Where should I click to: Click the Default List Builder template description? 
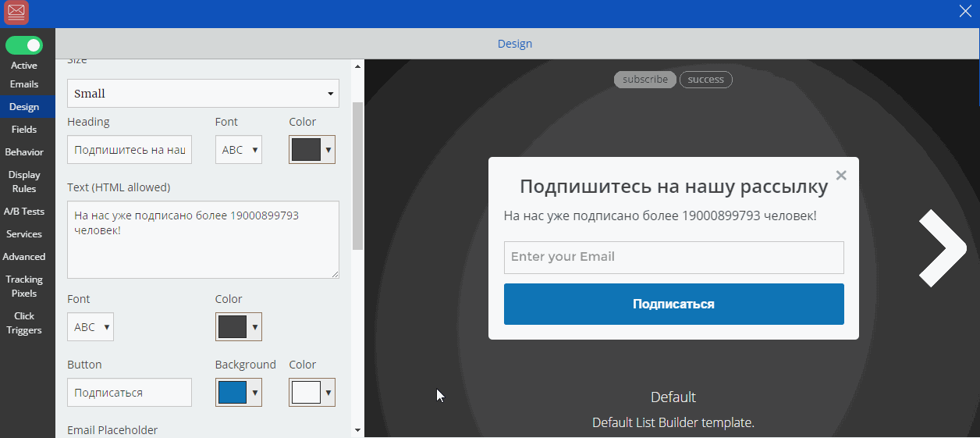pyautogui.click(x=673, y=422)
